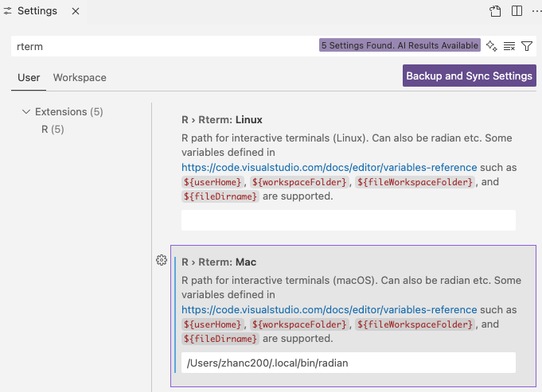
Task: Open the editor More Actions menu
Action: (534, 11)
